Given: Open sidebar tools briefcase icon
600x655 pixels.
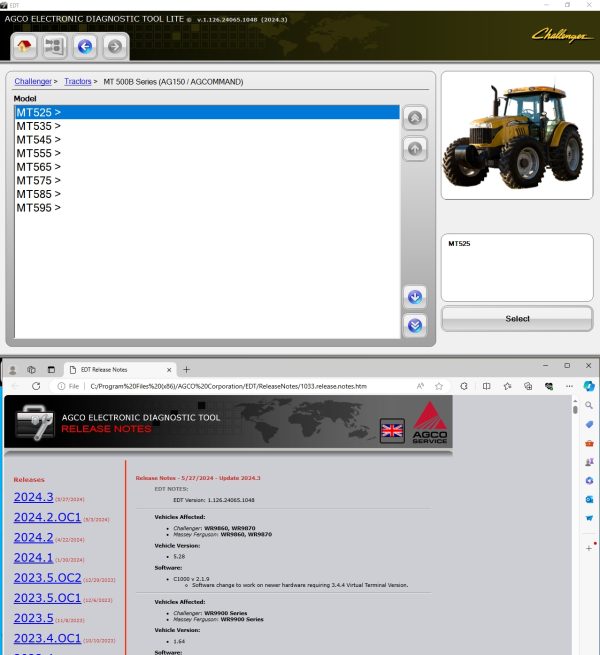Looking at the screenshot, I should pos(589,443).
